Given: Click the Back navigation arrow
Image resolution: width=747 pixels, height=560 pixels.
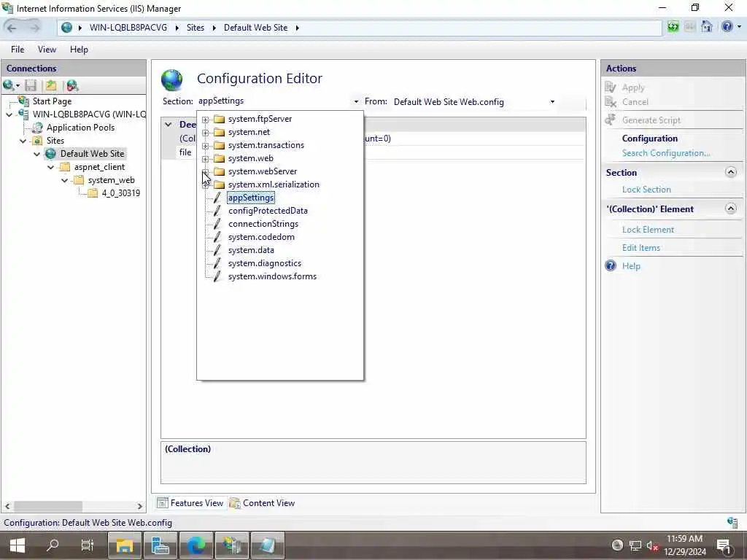Looking at the screenshot, I should pos(12,28).
